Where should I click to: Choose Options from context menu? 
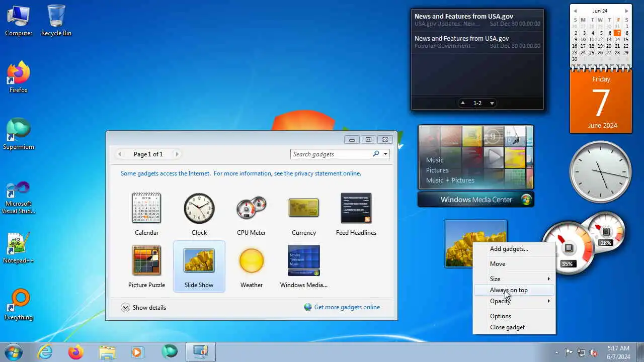[x=514, y=316]
